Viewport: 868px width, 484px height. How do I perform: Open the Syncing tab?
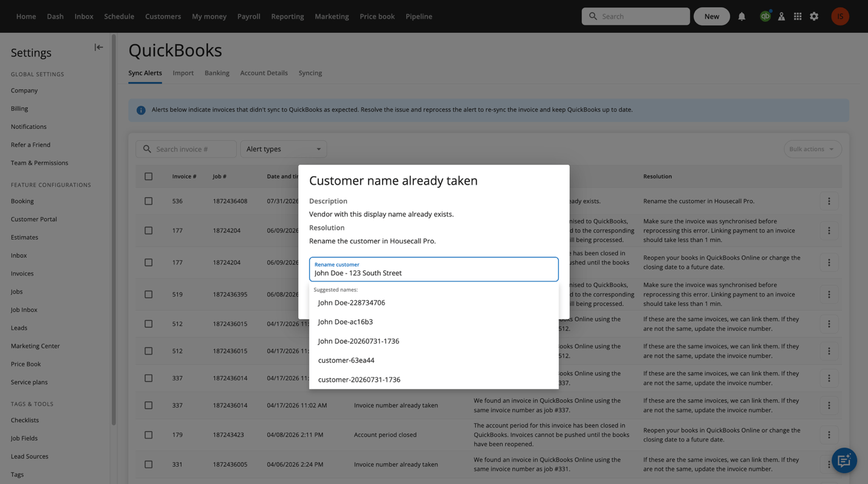(310, 73)
